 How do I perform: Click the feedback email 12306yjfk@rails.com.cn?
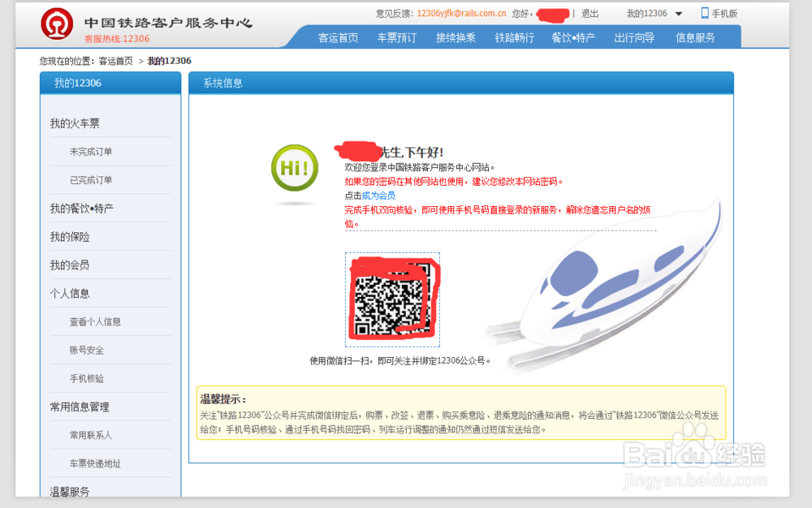(461, 14)
